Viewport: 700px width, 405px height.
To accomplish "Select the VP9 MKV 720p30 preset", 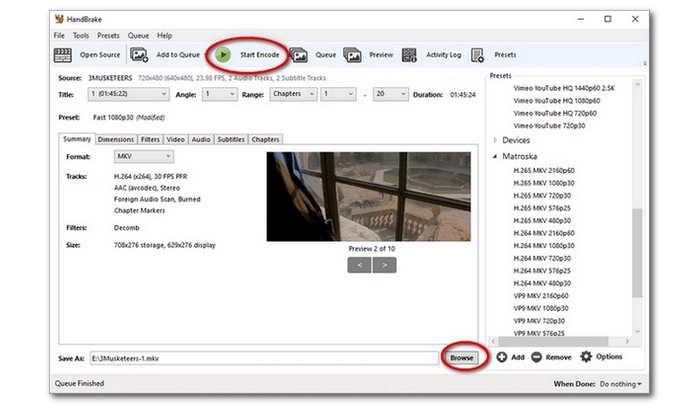I will (539, 321).
